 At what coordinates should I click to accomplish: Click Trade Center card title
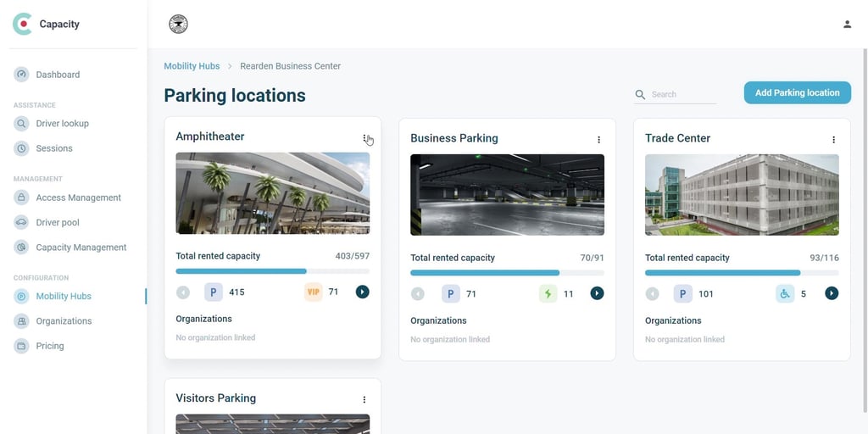[677, 138]
